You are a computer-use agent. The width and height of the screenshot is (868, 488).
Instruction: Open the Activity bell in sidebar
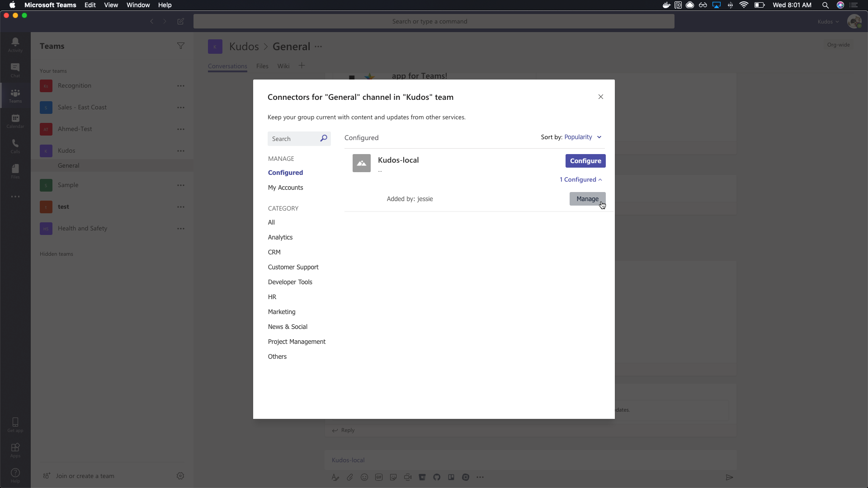coord(15,44)
